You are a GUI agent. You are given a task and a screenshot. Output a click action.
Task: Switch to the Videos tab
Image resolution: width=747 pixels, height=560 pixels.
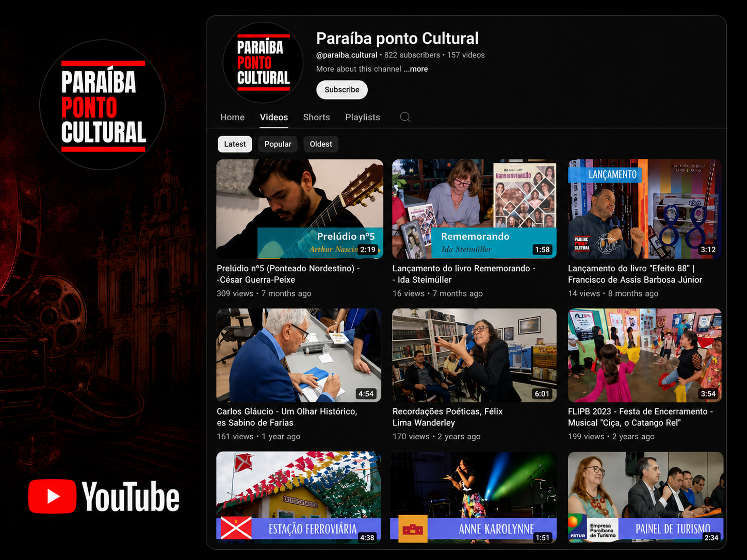tap(274, 117)
